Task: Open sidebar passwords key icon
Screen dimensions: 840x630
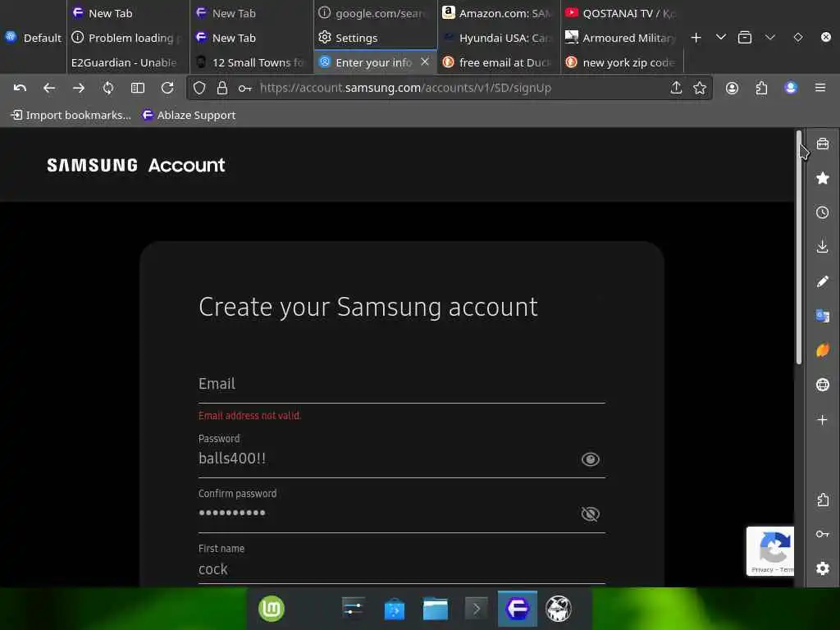Action: click(x=823, y=534)
